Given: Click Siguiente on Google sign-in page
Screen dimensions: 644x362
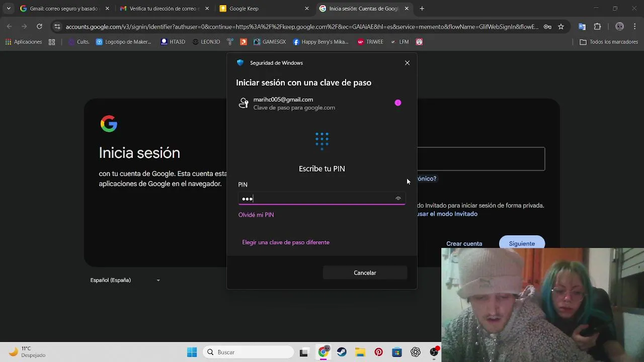Looking at the screenshot, I should pos(522,242).
